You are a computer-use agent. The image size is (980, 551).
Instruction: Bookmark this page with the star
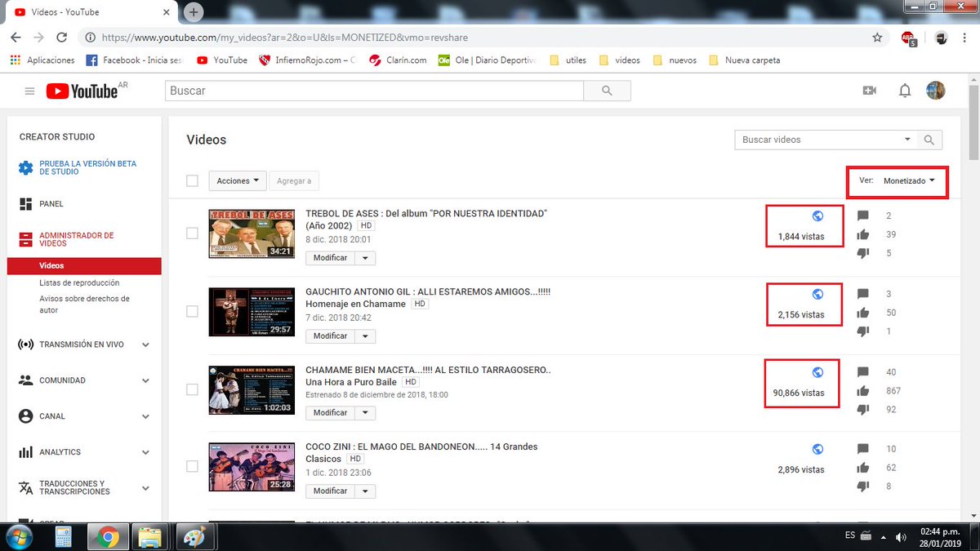(877, 38)
